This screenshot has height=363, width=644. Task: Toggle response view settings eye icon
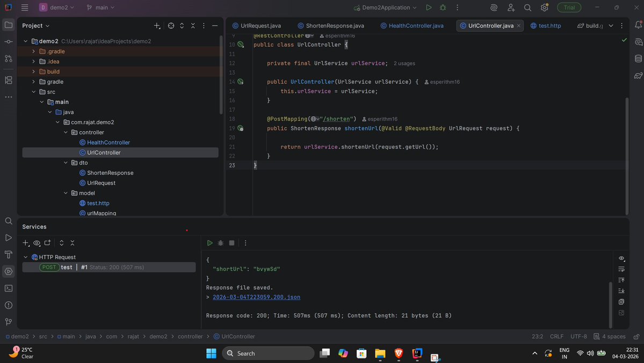[x=621, y=259]
